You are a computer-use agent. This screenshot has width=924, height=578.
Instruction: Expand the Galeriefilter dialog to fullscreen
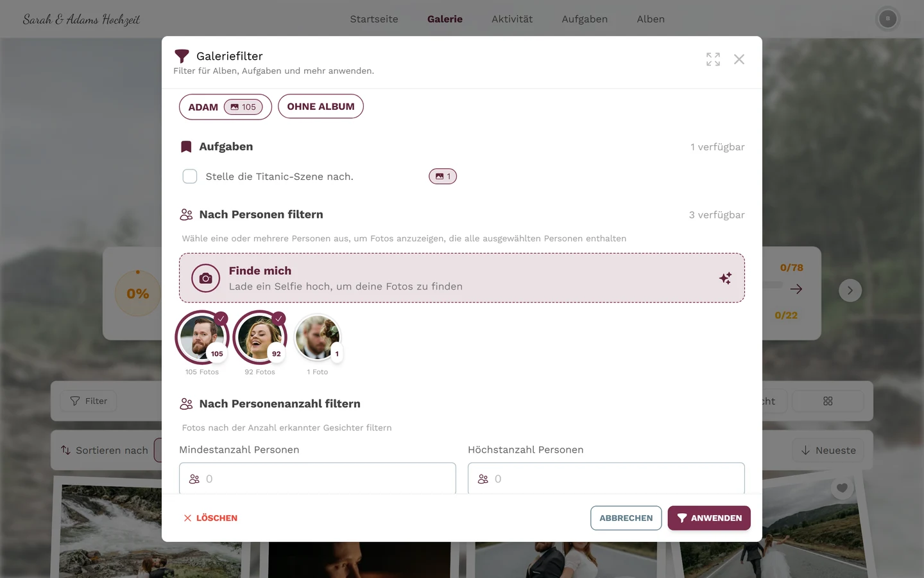pos(713,59)
